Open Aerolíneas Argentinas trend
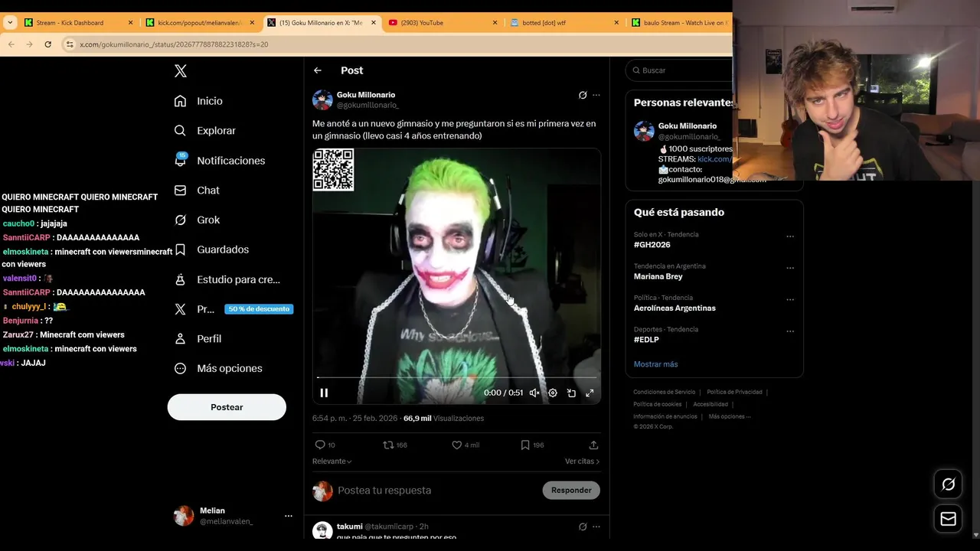The image size is (980, 551). click(675, 308)
